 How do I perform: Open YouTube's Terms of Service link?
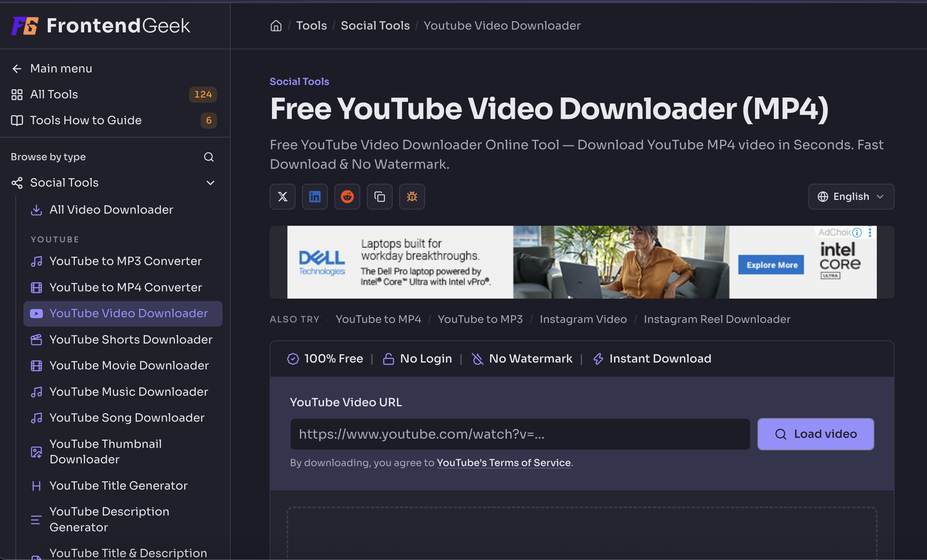pos(504,462)
